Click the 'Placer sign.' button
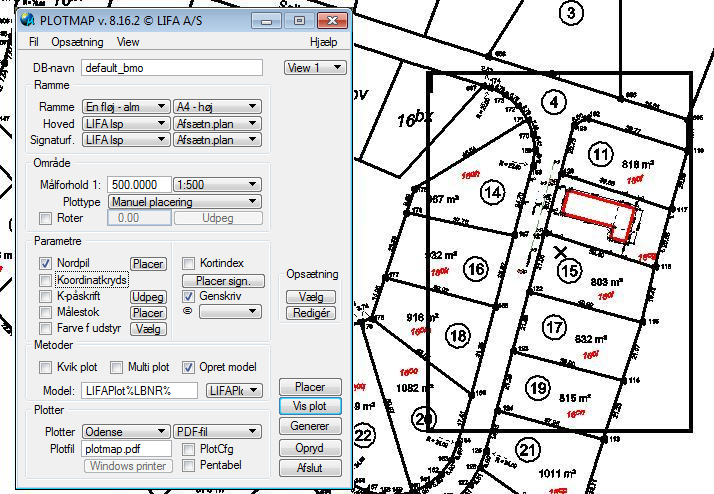The height and width of the screenshot is (494, 714). pyautogui.click(x=223, y=280)
